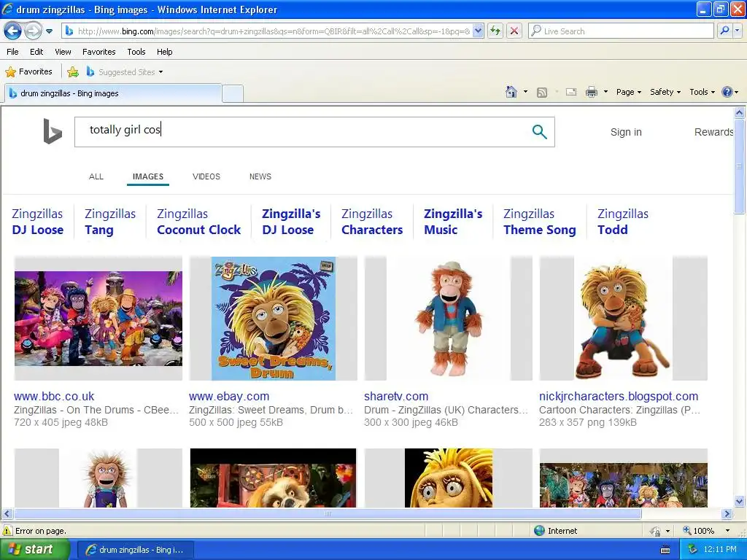Click the blue Help question mark icon
The image size is (747, 560).
pyautogui.click(x=727, y=92)
